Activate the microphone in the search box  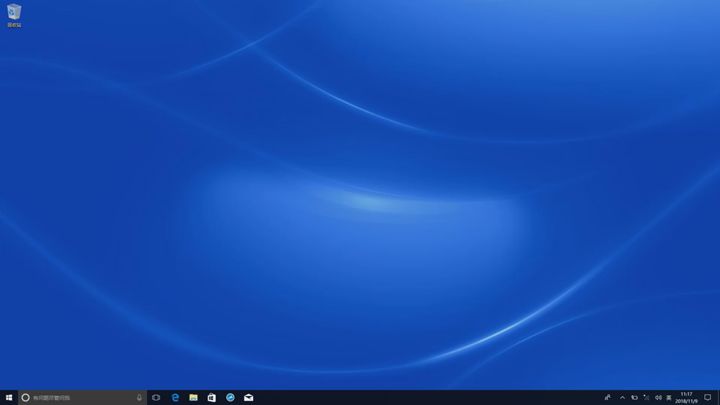click(x=139, y=398)
